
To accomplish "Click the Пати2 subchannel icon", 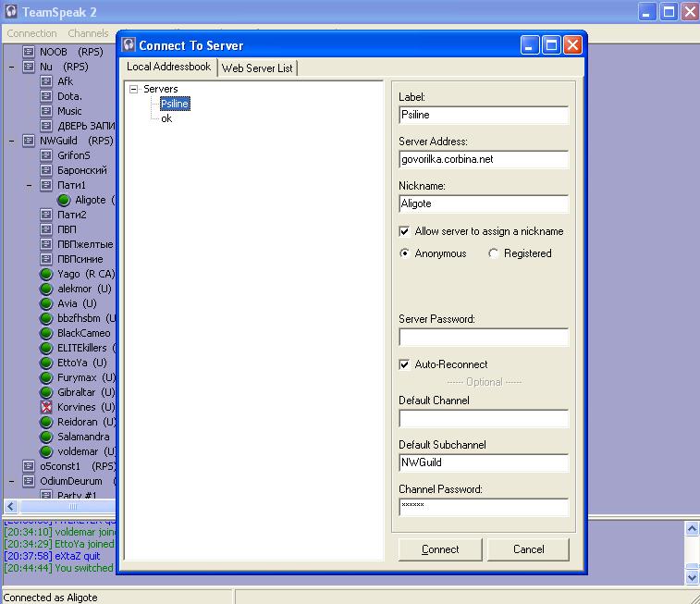I will [x=46, y=215].
